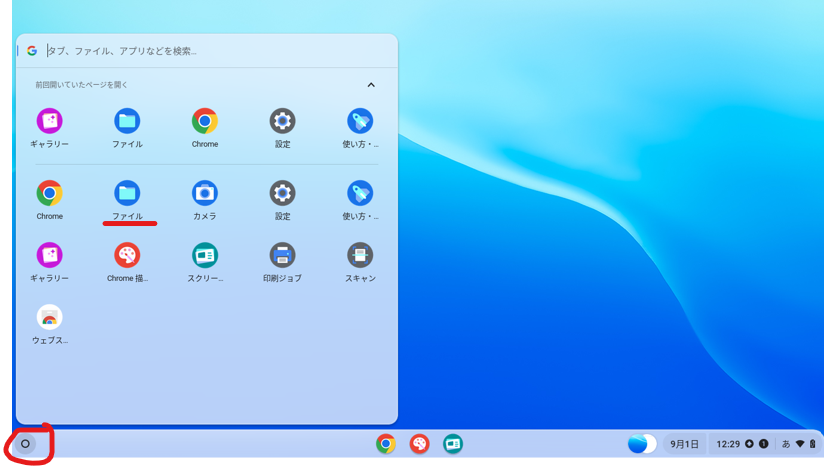The width and height of the screenshot is (824, 467).
Task: Click the diamond notification icon beside the clock
Action: [x=749, y=444]
